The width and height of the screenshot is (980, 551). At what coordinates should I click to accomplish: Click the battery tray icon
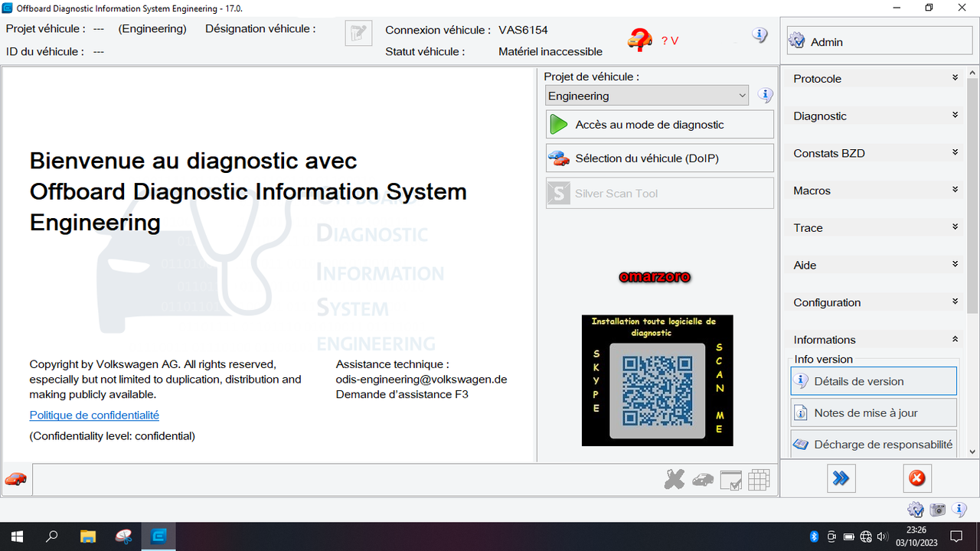point(849,536)
